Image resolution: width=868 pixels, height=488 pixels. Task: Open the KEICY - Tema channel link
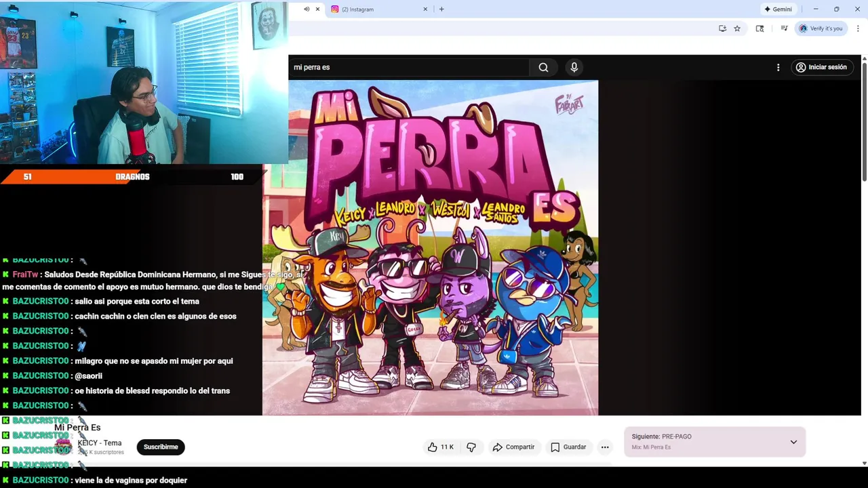(x=100, y=443)
